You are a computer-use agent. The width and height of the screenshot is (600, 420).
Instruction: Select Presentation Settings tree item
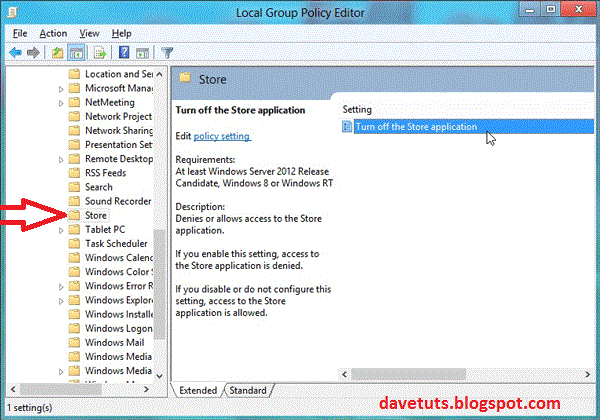click(x=119, y=145)
